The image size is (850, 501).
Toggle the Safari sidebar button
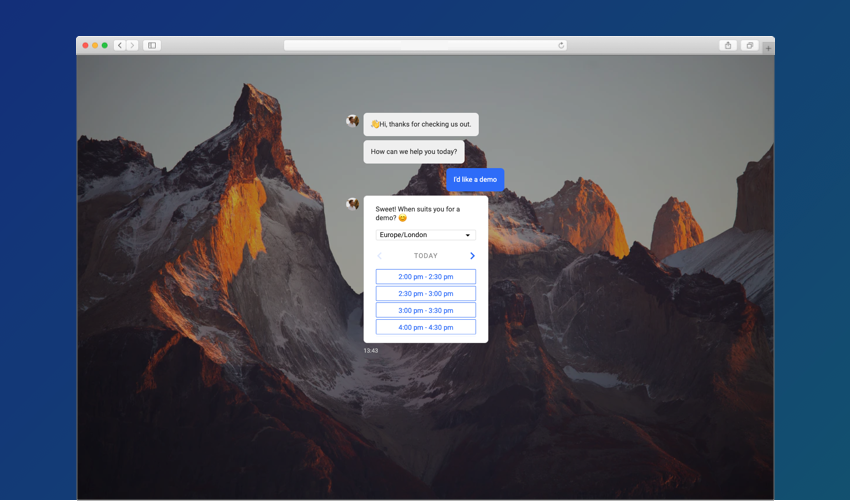(x=152, y=45)
